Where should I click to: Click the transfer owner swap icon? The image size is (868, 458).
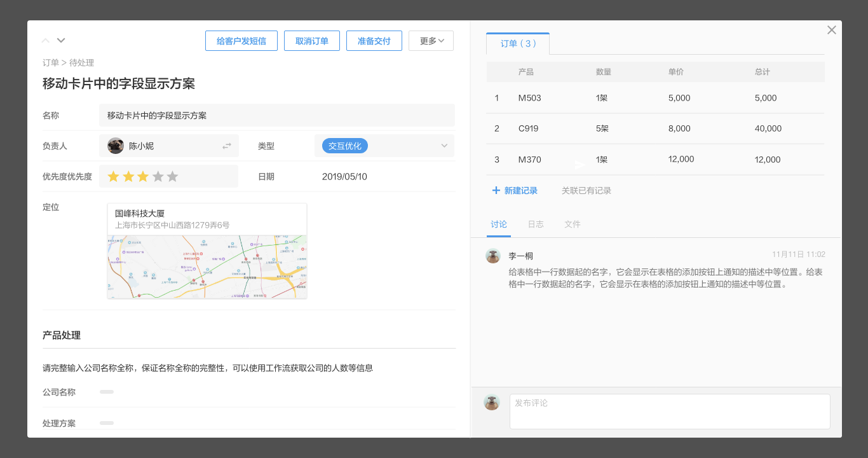tap(227, 146)
